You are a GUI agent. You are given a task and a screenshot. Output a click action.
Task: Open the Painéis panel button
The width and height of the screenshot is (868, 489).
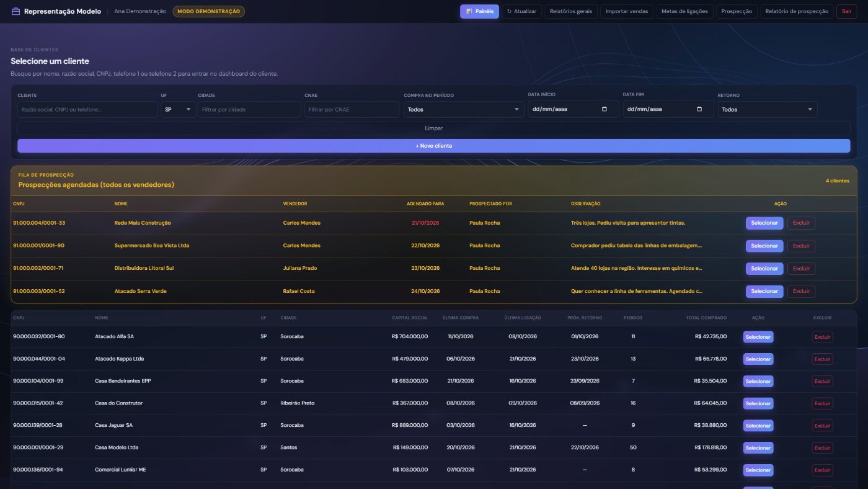[x=479, y=11]
